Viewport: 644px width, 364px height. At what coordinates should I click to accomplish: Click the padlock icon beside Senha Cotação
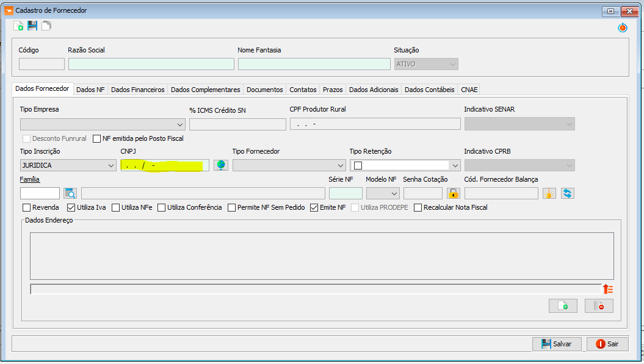(453, 193)
